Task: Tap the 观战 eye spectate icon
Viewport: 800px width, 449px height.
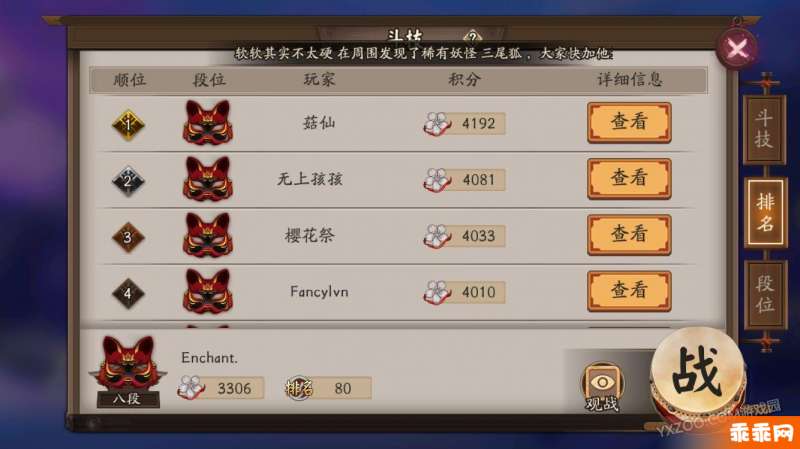Action: click(602, 387)
